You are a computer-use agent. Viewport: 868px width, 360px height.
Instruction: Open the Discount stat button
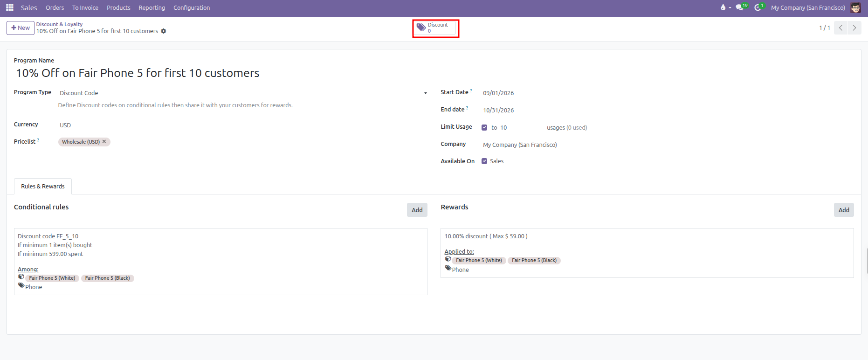tap(435, 28)
